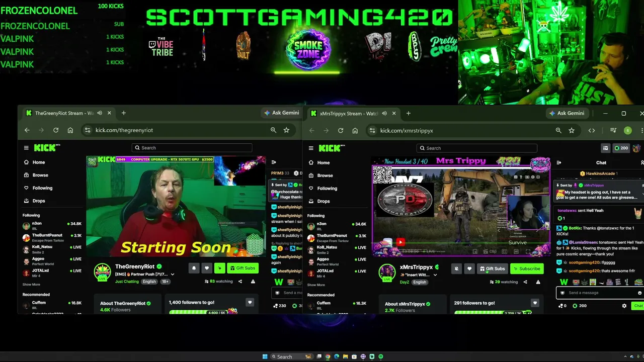Click the 291 followers goal progress bar
This screenshot has height=362, width=644.
(x=493, y=313)
